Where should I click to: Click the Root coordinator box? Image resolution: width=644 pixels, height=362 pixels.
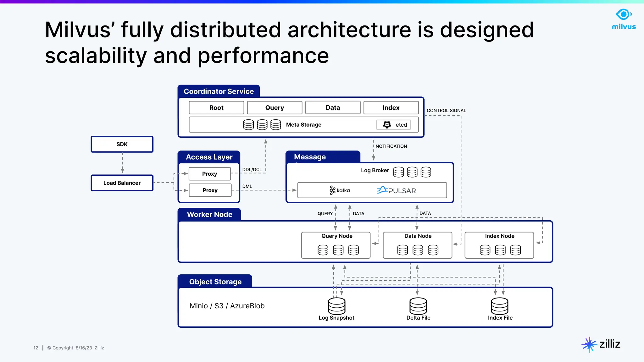pyautogui.click(x=216, y=108)
